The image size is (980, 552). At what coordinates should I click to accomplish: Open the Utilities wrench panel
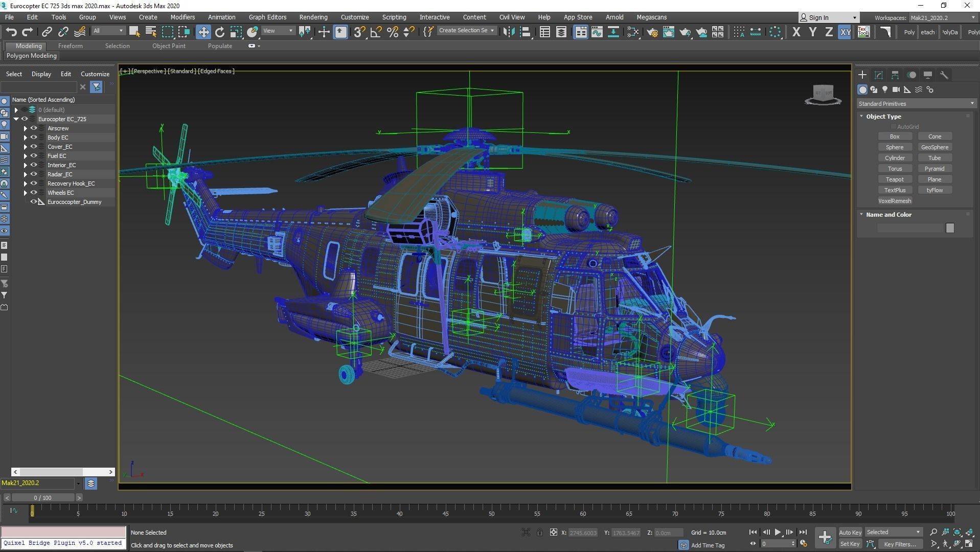click(x=944, y=75)
